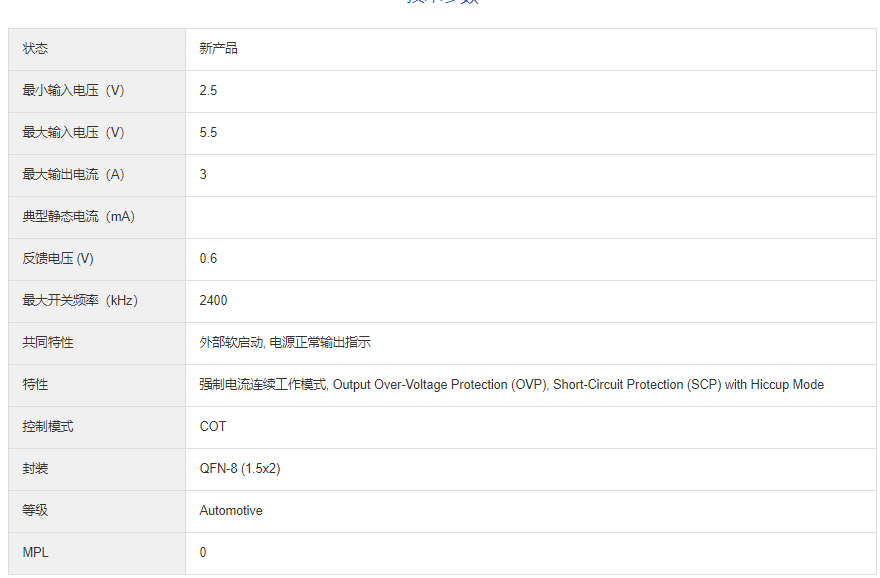Select the Output Over-Voltage Protection features text
The image size is (880, 578).
click(x=511, y=385)
